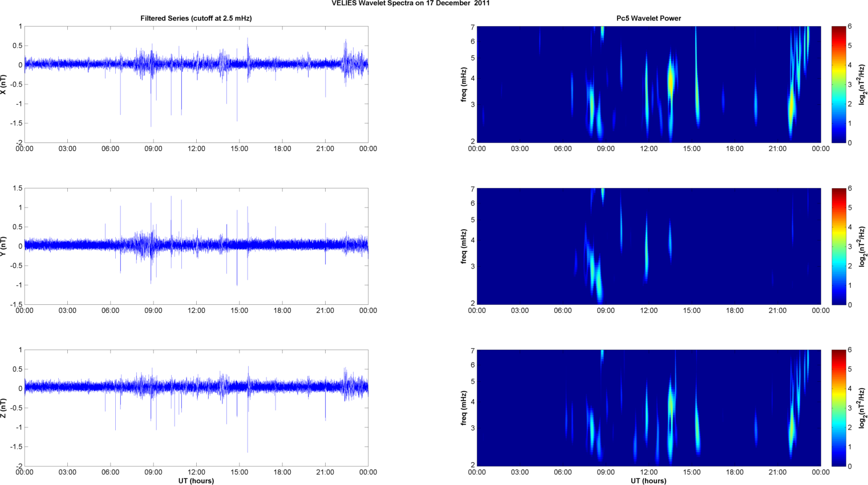The width and height of the screenshot is (868, 485).
Task: Click 'freq (mHz)' label of the top wavelet plot
Action: point(464,84)
